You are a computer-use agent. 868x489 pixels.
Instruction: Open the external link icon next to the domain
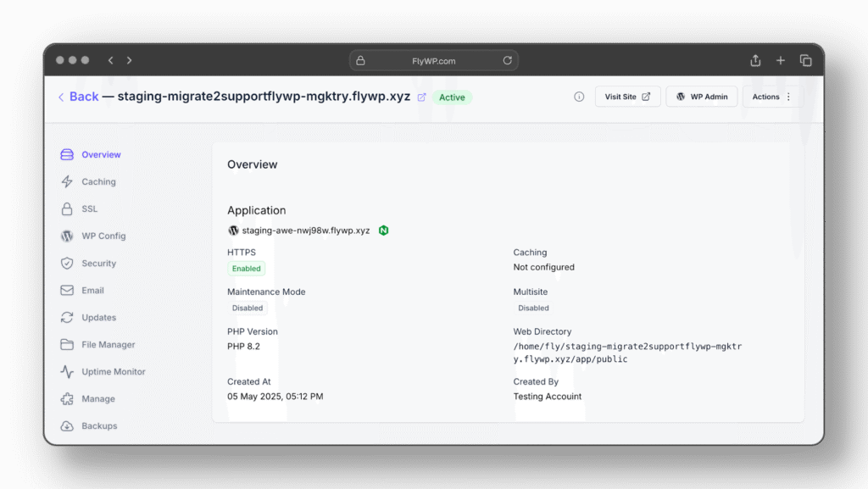(422, 97)
